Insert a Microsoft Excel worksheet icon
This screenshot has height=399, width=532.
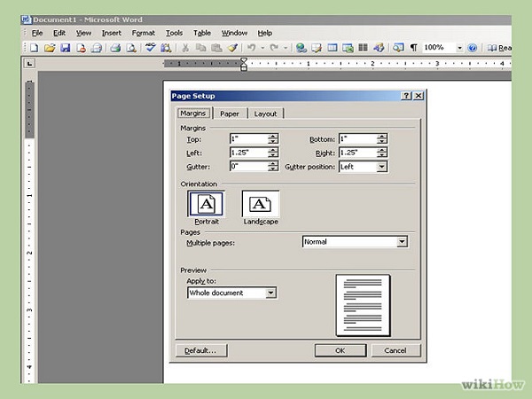348,48
